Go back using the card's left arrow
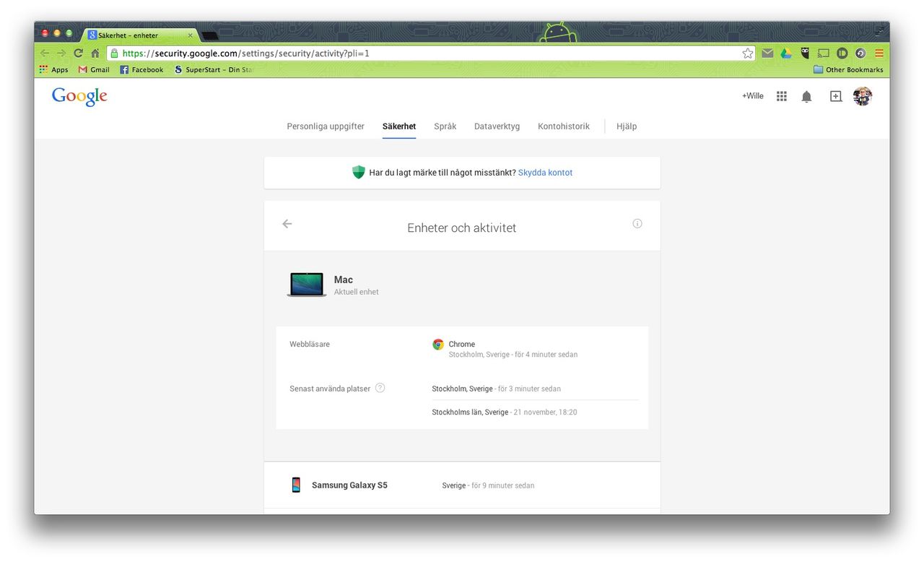 tap(287, 224)
